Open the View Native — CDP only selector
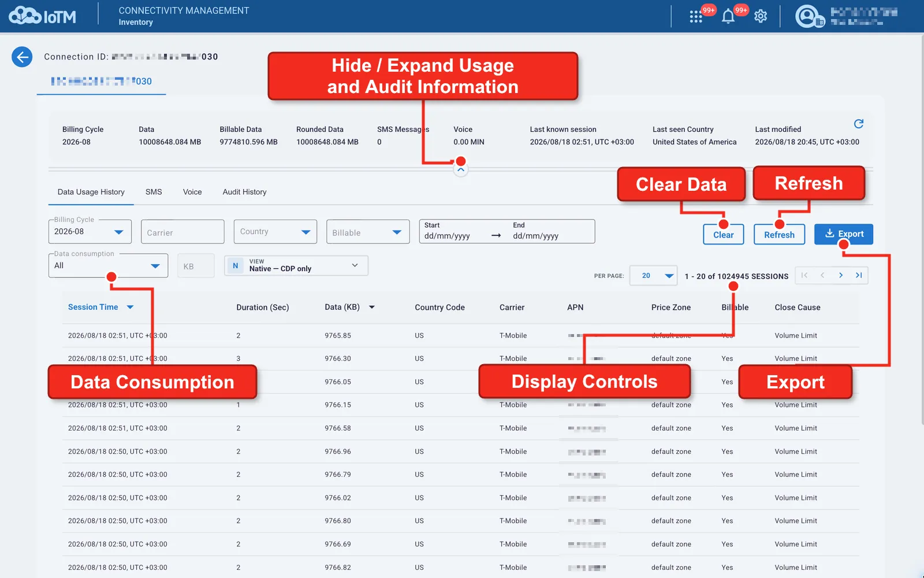Image resolution: width=924 pixels, height=578 pixels. pyautogui.click(x=296, y=265)
